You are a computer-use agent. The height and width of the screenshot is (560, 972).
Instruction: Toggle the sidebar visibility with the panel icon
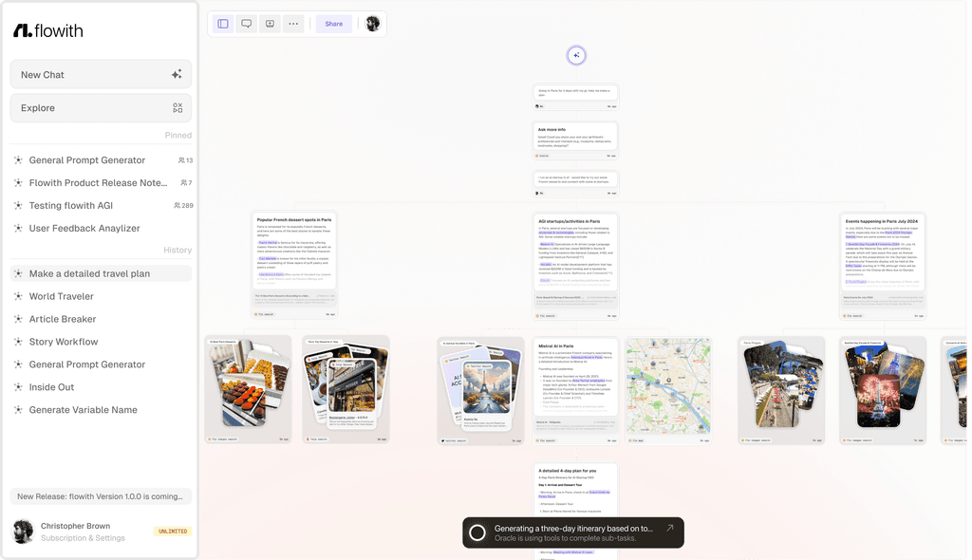click(221, 23)
